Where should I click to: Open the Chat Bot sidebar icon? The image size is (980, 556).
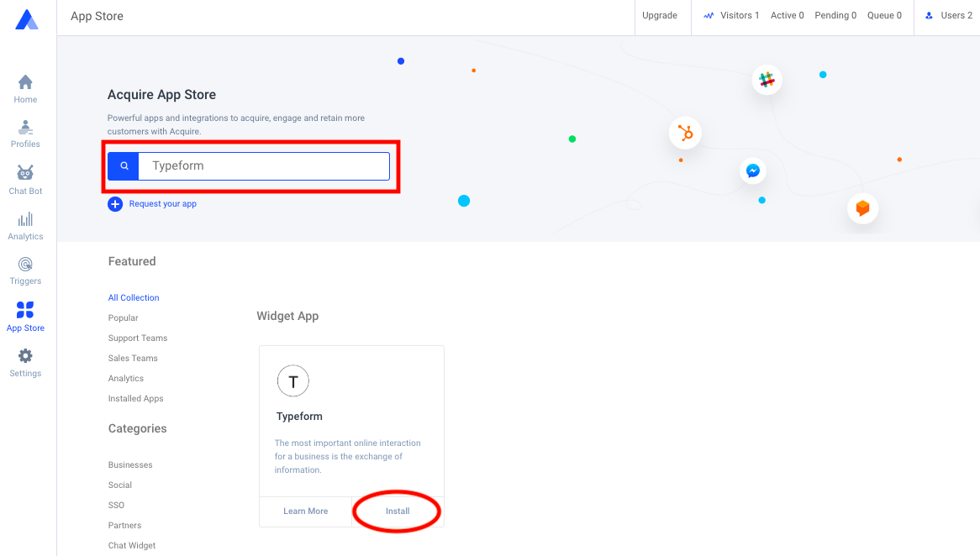click(x=25, y=173)
